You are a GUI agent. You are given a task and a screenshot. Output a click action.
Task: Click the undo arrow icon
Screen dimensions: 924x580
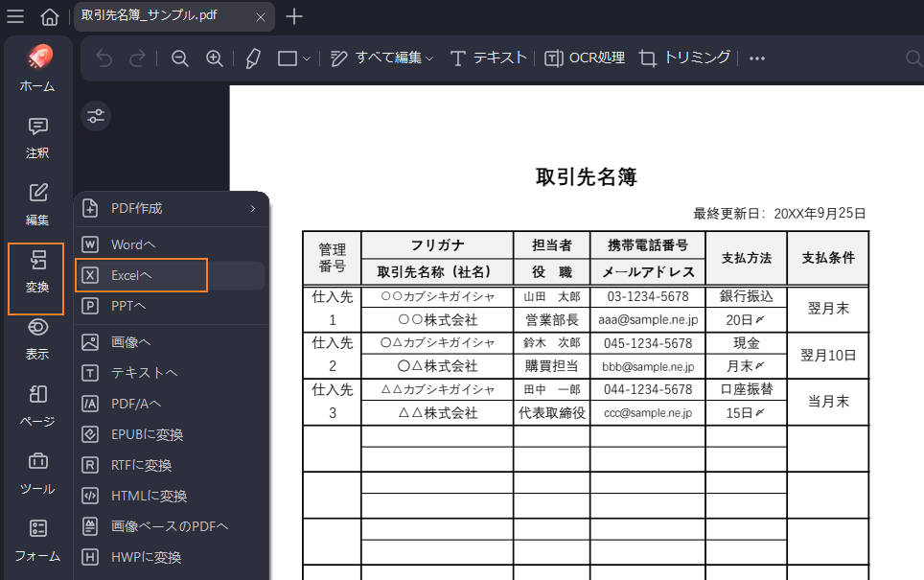[103, 58]
